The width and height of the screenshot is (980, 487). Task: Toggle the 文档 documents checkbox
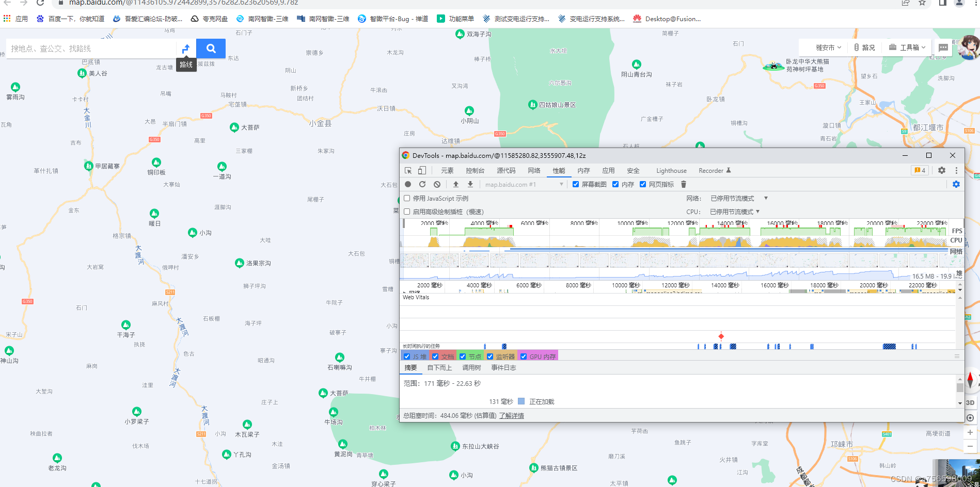435,356
